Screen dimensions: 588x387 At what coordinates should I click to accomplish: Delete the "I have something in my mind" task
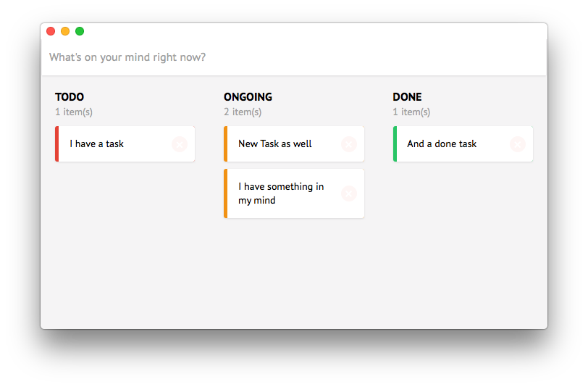coord(349,193)
